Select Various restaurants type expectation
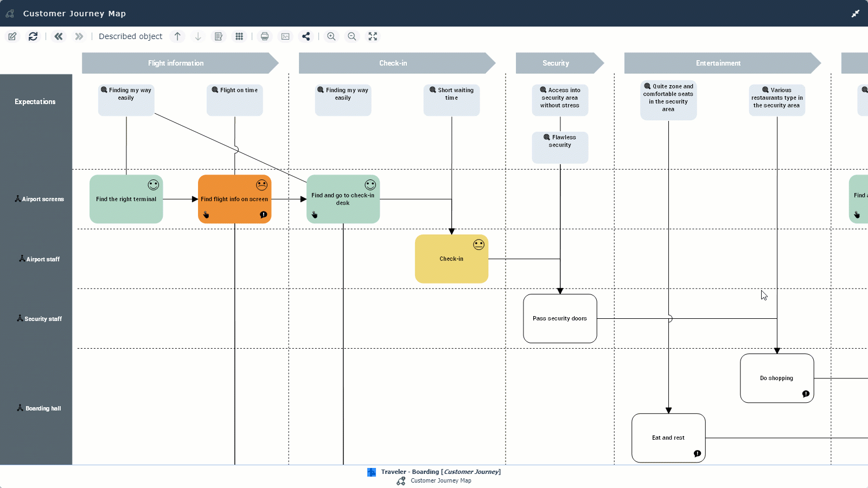This screenshot has width=868, height=488. [x=777, y=100]
